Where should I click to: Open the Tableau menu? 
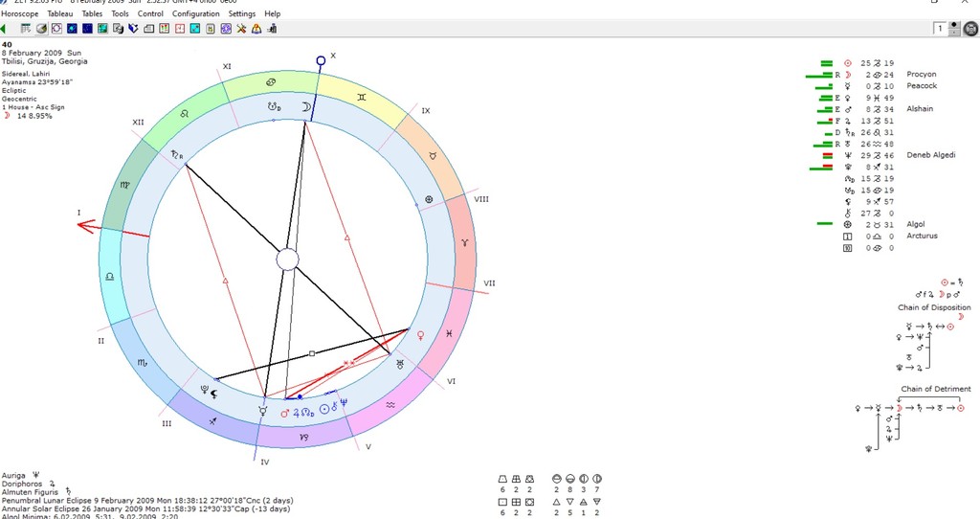pyautogui.click(x=60, y=13)
